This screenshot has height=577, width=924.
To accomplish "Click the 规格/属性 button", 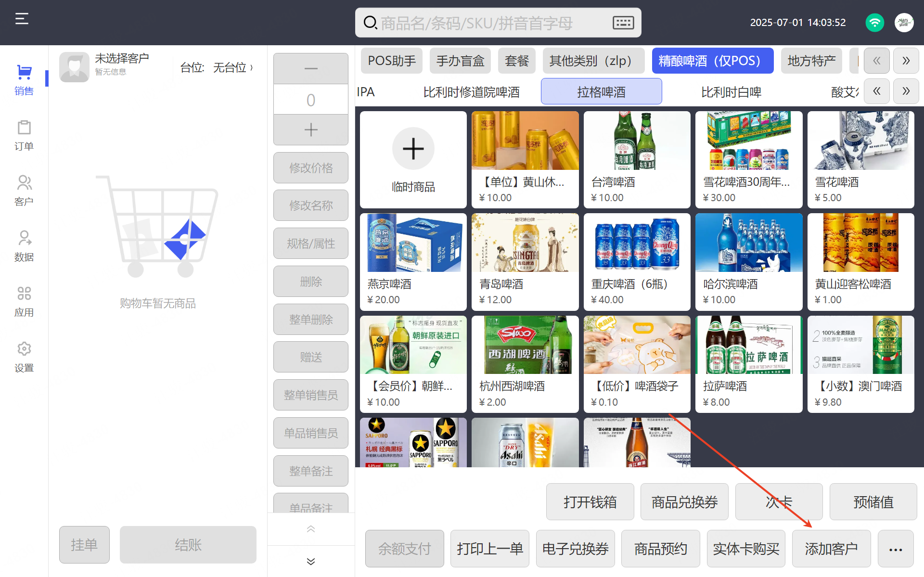I will [x=311, y=244].
